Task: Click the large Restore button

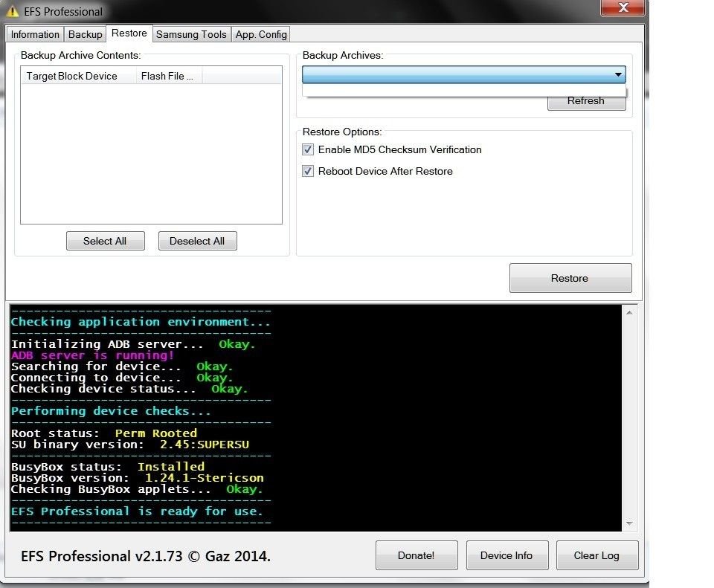Action: click(570, 277)
